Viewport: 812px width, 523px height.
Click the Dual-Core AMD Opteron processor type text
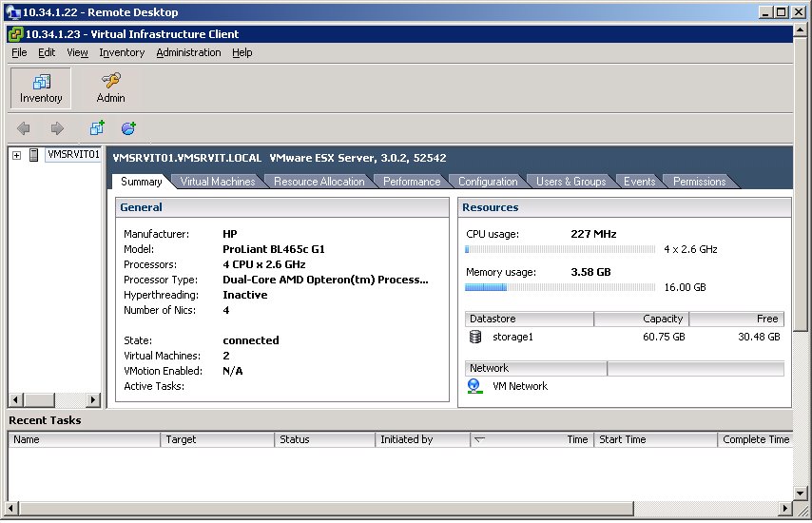point(325,280)
